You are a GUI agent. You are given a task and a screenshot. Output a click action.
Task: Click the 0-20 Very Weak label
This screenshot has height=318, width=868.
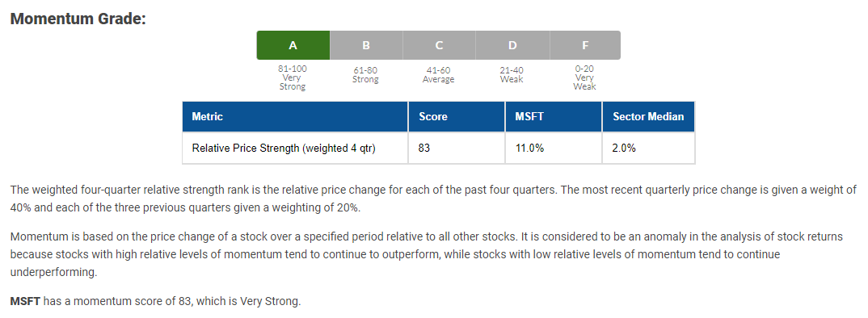(x=584, y=78)
